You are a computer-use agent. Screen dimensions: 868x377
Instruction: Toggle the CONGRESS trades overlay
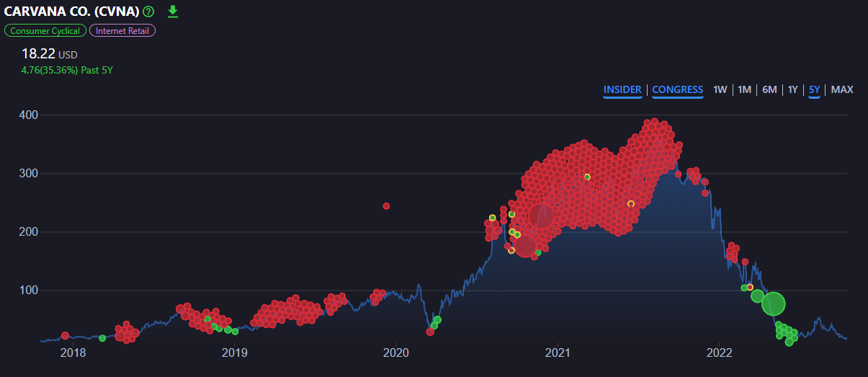tap(677, 90)
